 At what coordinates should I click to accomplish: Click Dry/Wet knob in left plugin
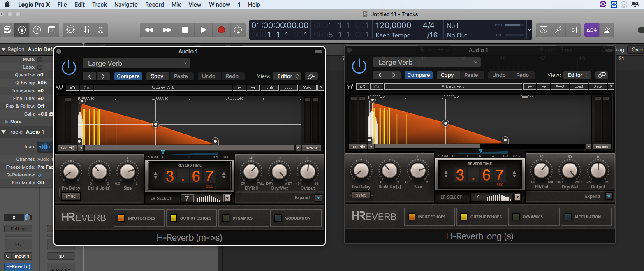tap(279, 171)
